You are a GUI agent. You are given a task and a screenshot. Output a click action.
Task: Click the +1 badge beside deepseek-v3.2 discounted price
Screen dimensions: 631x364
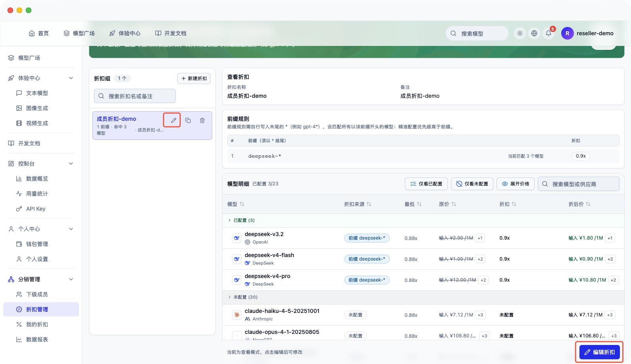pos(610,238)
